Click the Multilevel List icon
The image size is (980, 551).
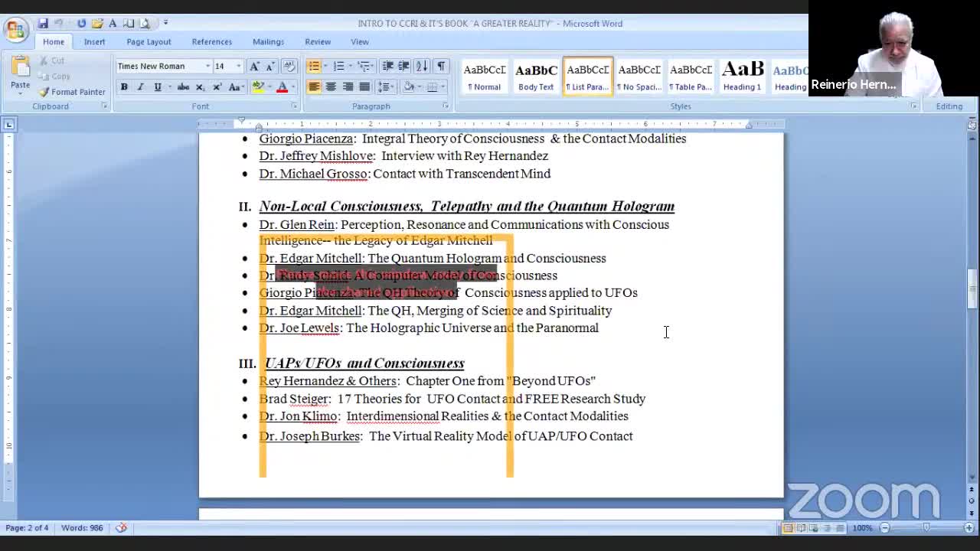pyautogui.click(x=364, y=67)
